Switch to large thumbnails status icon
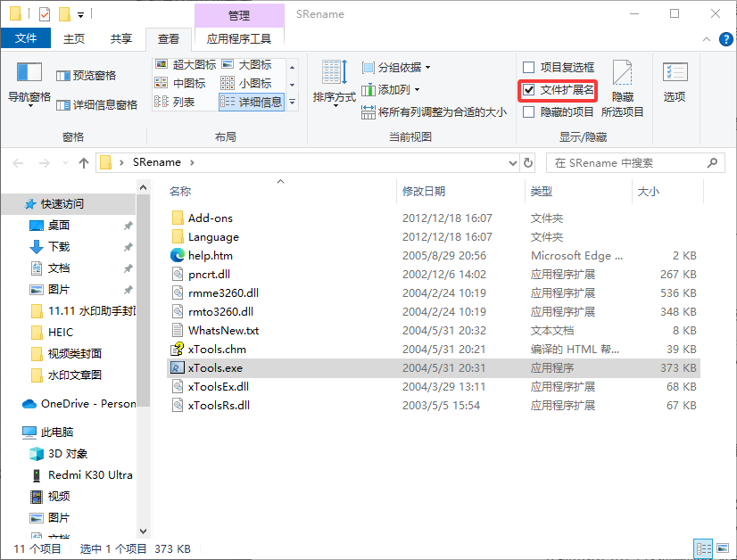This screenshot has width=737, height=560. click(723, 548)
